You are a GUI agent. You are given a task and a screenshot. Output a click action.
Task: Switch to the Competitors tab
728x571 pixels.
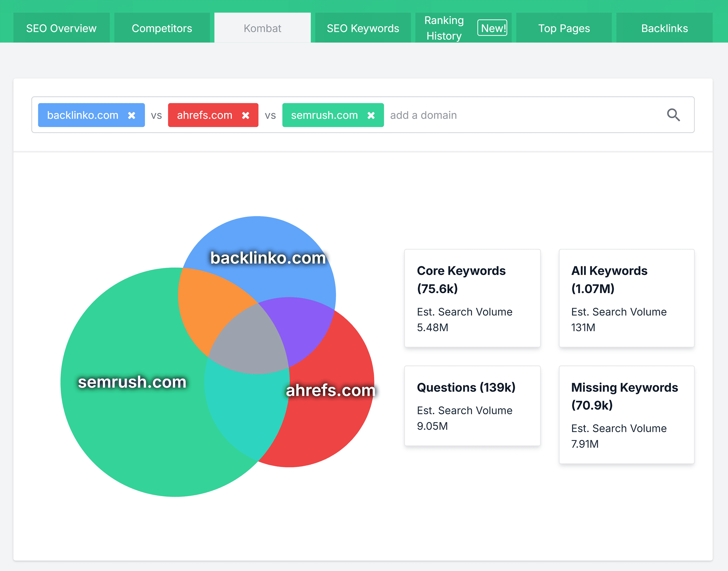click(162, 28)
